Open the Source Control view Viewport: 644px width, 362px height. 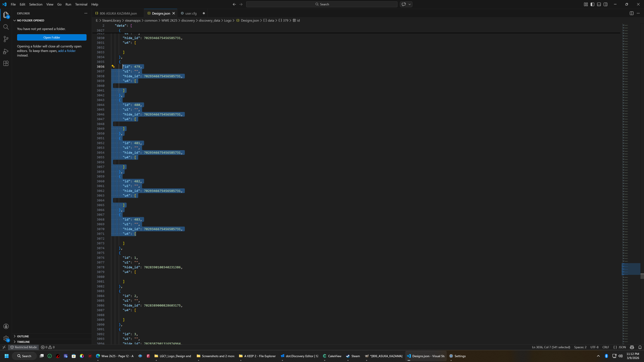[x=6, y=39]
